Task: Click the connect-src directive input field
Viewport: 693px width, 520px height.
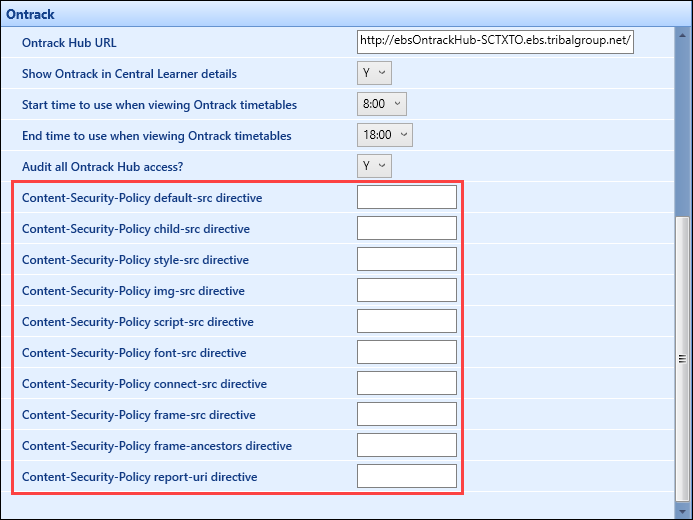Action: tap(407, 383)
